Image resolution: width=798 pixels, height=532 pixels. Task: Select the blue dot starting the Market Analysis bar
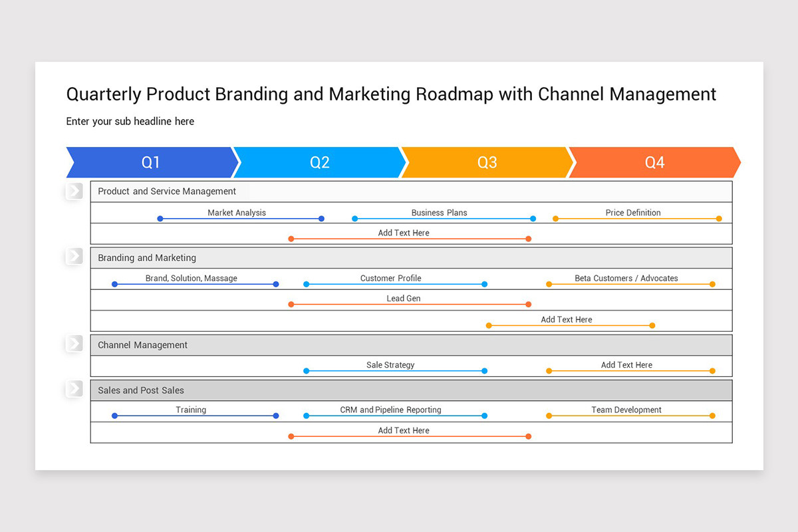click(160, 217)
